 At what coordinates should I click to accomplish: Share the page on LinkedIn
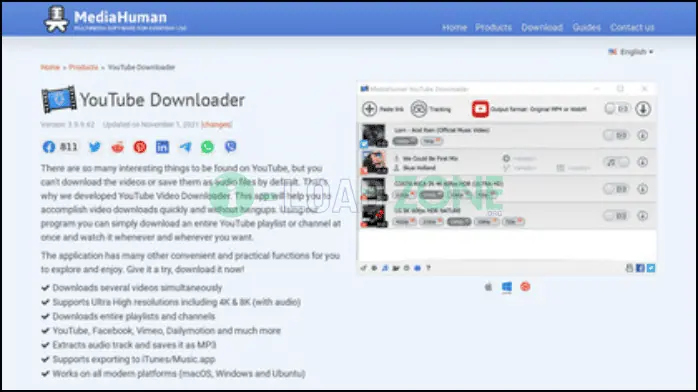click(x=162, y=147)
